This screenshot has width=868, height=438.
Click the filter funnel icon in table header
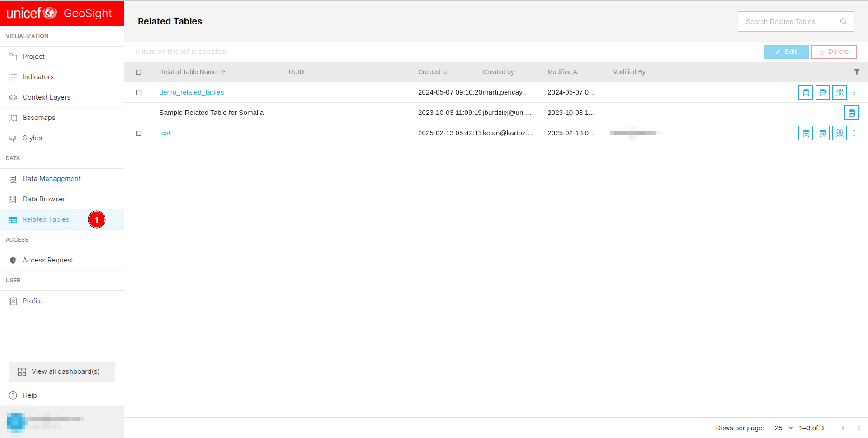[x=857, y=72]
